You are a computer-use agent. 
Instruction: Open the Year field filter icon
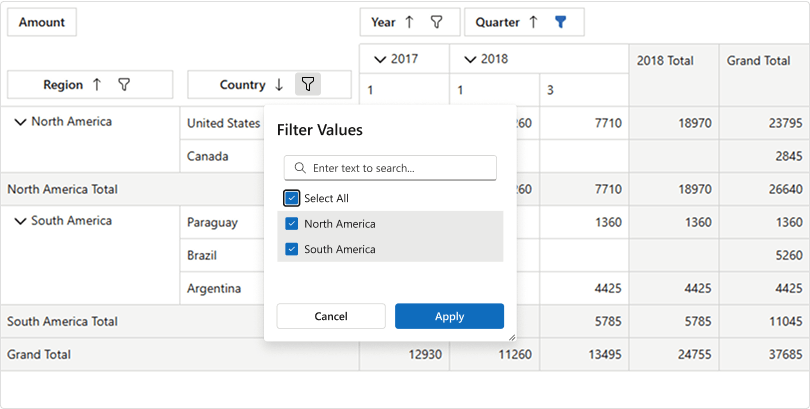[436, 22]
